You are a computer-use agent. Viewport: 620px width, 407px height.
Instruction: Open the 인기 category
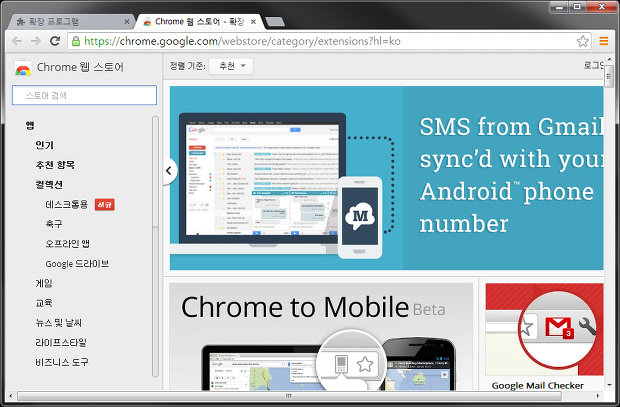[x=44, y=145]
